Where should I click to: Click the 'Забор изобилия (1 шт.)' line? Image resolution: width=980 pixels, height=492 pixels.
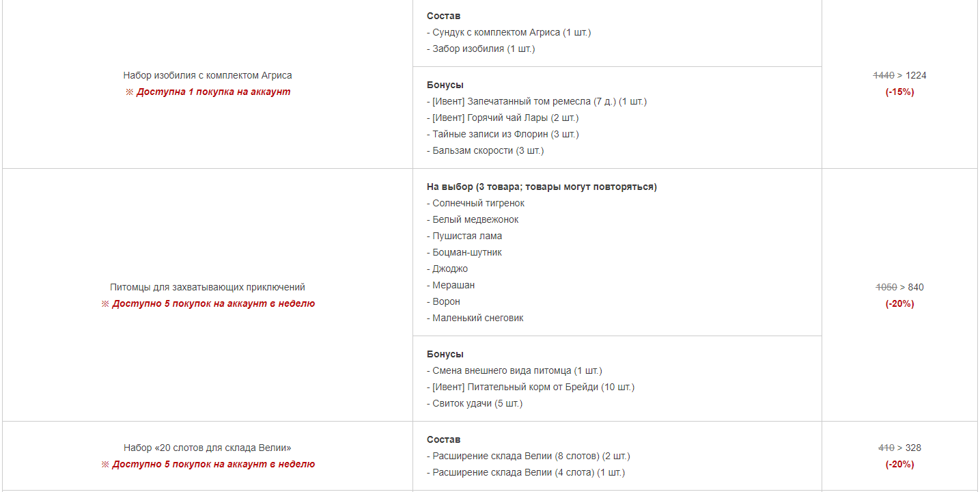[x=481, y=49]
